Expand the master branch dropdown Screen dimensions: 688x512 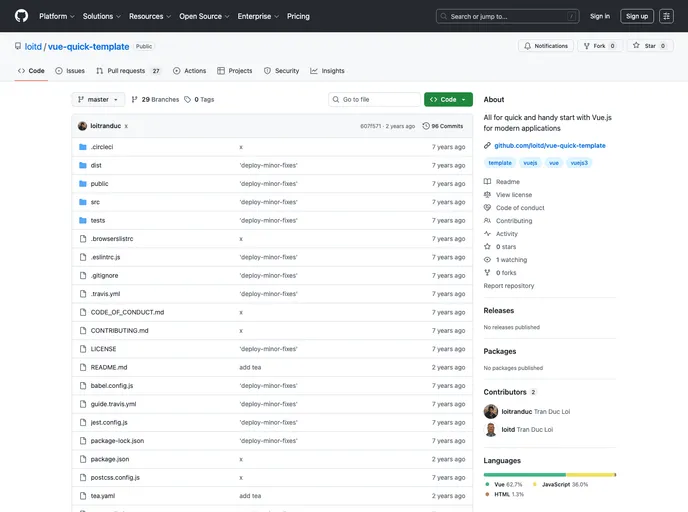click(98, 100)
